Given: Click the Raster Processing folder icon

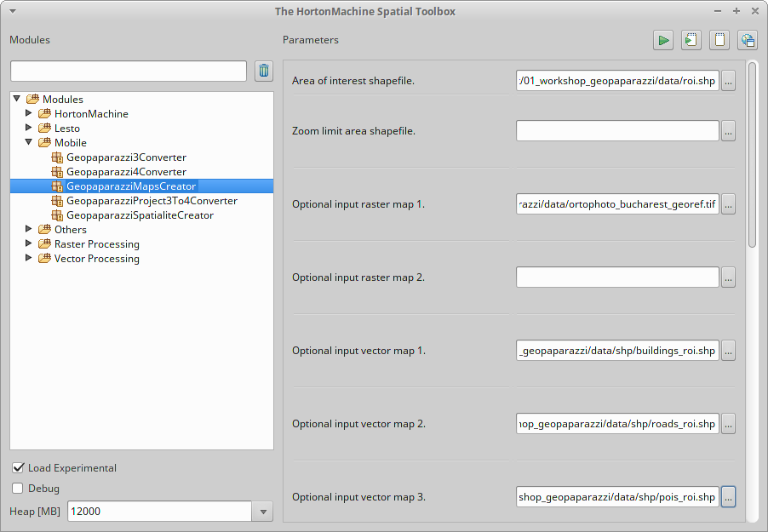Looking at the screenshot, I should [44, 244].
